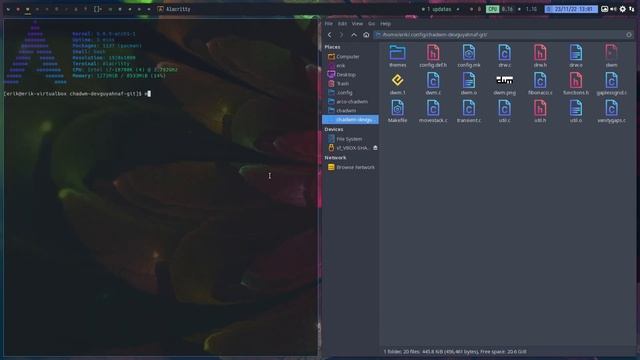Select the Makefile icon
This screenshot has height=360, width=640.
tap(397, 111)
